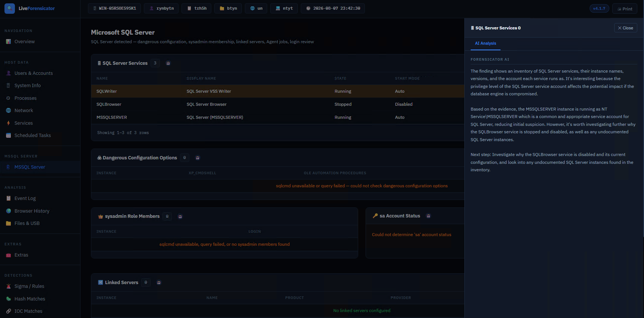Open the Processes gear icon
The image size is (644, 318).
8,98
